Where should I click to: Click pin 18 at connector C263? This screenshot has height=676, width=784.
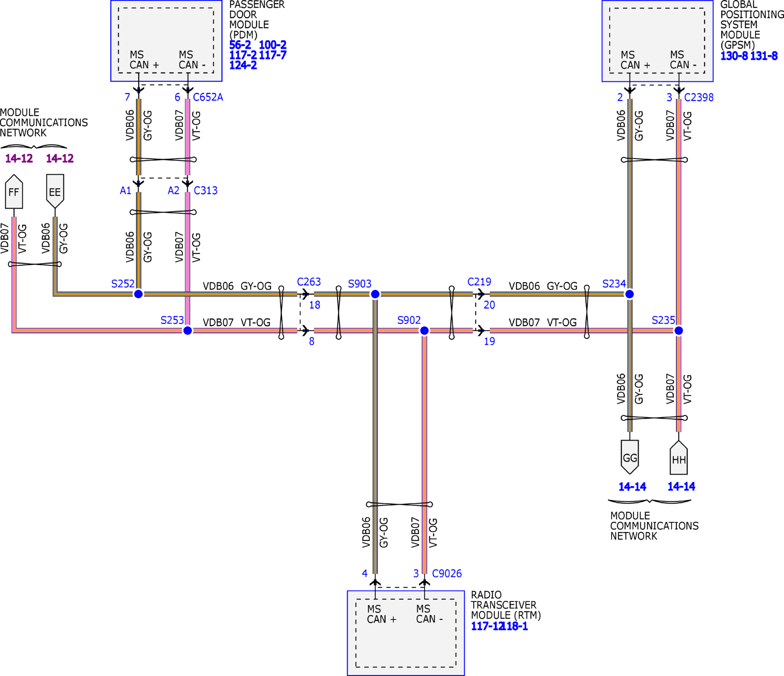(x=314, y=305)
